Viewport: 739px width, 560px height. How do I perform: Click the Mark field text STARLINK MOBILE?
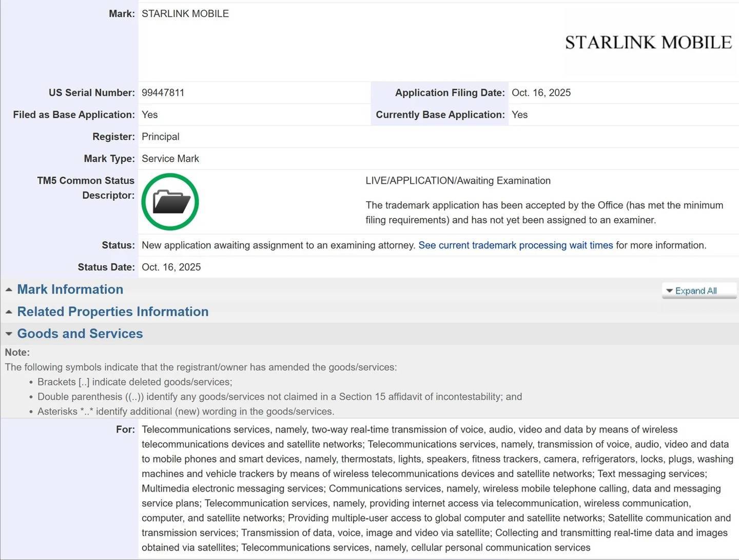tap(185, 14)
